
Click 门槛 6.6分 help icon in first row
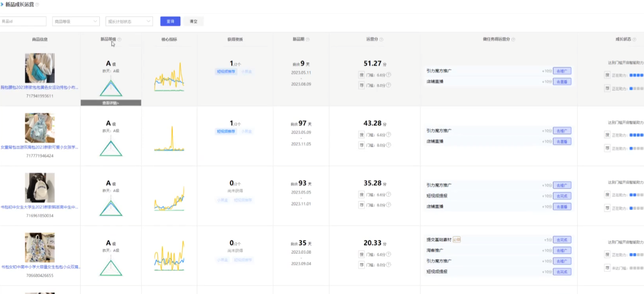point(388,75)
